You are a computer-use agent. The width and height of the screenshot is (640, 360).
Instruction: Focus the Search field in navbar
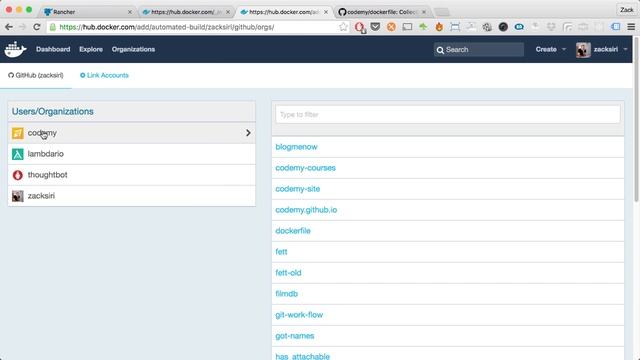coord(479,50)
